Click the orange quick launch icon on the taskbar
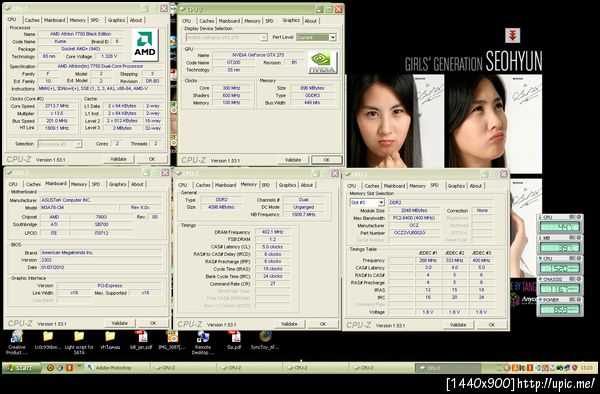600x394 pixels. [69, 368]
